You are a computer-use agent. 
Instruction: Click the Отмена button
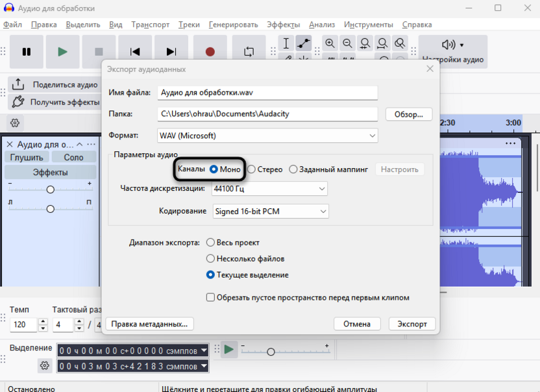click(x=357, y=324)
